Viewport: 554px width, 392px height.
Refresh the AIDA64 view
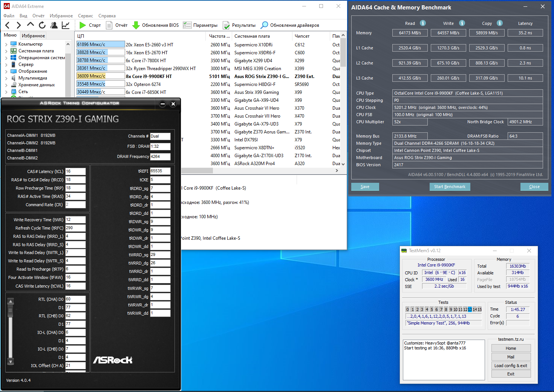(x=42, y=25)
